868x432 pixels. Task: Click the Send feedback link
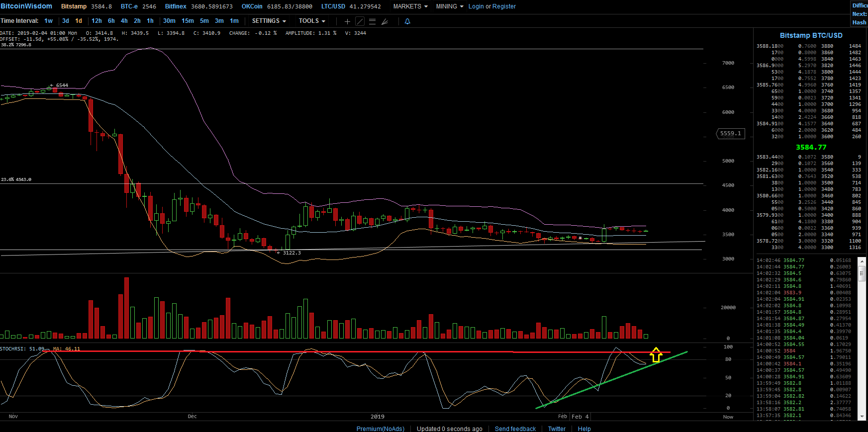pyautogui.click(x=515, y=429)
